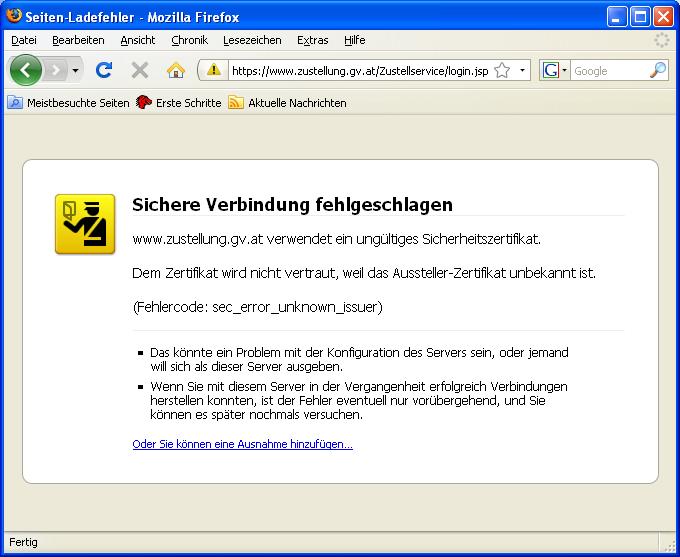Open the Erste Schritte bookmark

point(180,103)
